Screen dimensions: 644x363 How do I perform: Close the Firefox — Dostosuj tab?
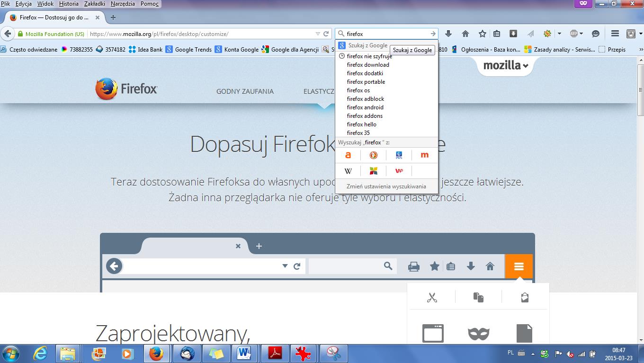[98, 18]
